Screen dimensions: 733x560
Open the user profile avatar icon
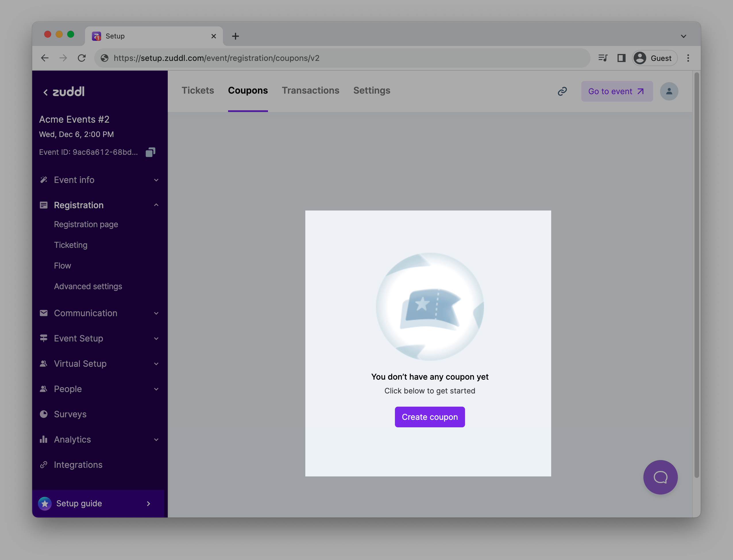[x=669, y=91]
